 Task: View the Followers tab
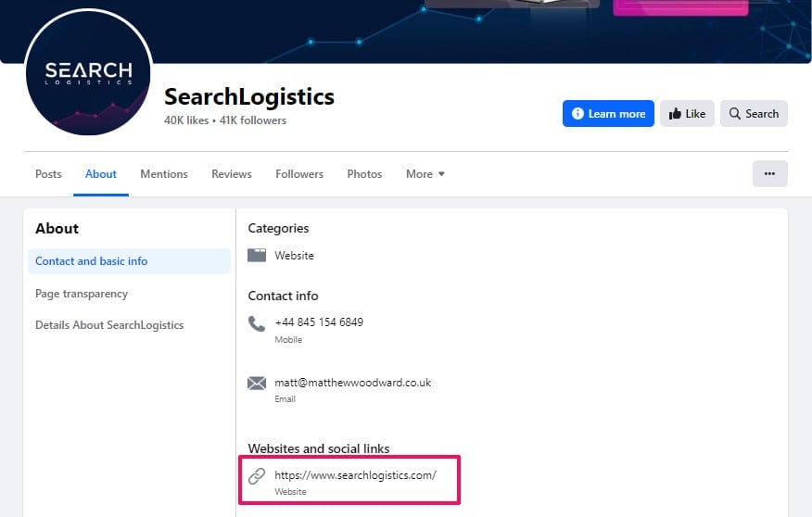tap(299, 174)
